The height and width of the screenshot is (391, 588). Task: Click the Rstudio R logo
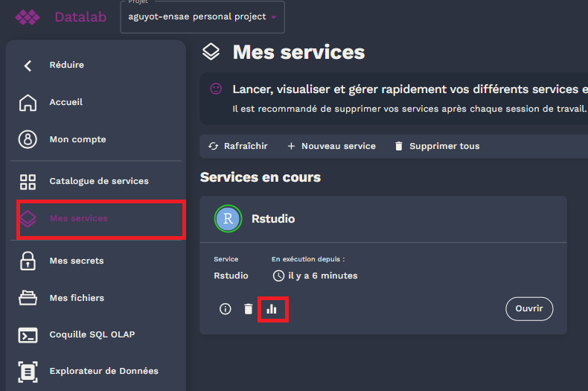tap(229, 219)
